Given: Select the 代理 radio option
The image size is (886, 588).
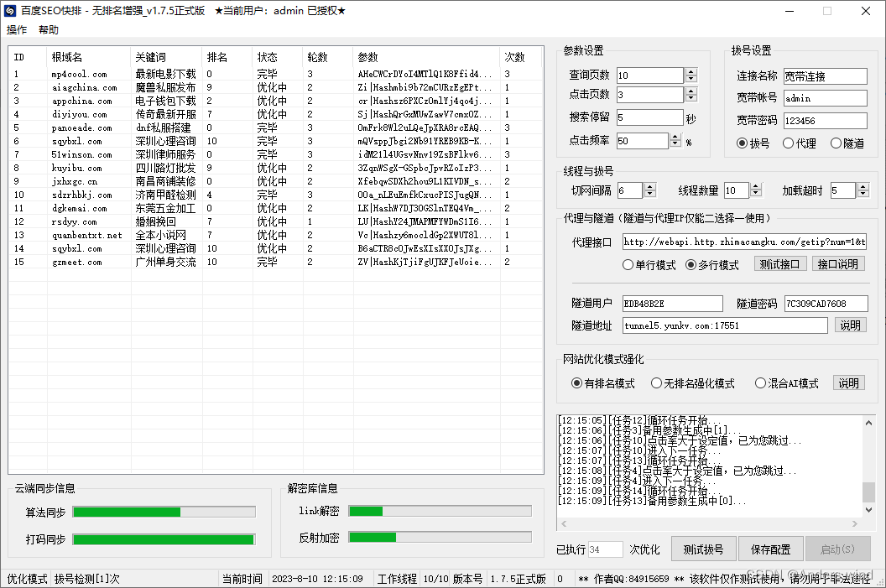Looking at the screenshot, I should pos(799,143).
